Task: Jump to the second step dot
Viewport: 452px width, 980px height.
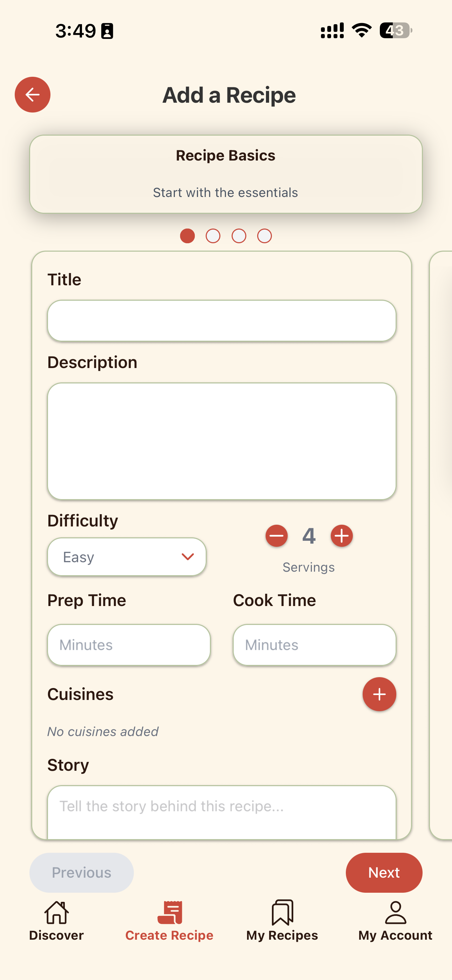Action: click(x=213, y=236)
